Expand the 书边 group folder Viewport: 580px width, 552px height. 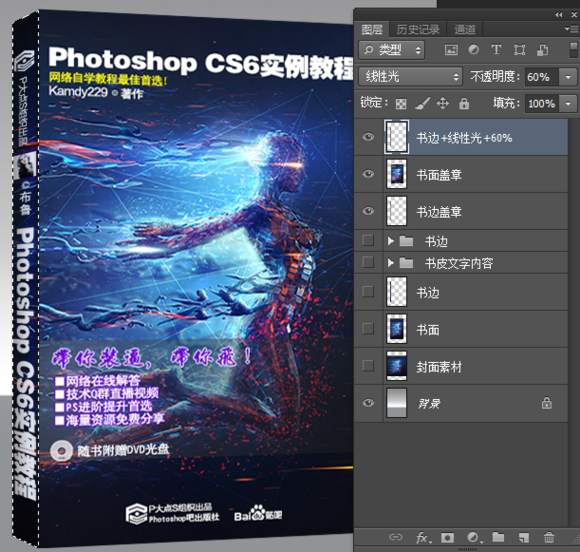click(390, 241)
